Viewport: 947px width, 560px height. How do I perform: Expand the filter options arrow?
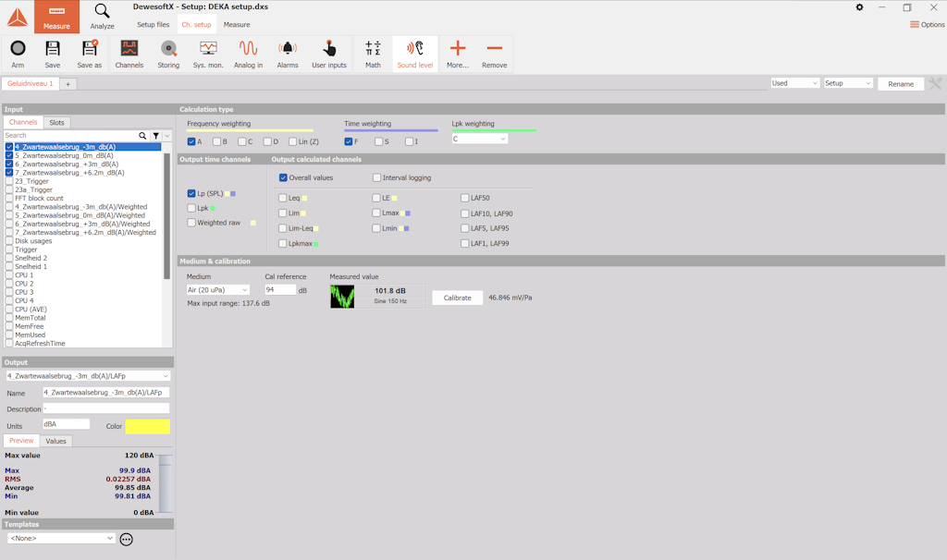tap(167, 136)
